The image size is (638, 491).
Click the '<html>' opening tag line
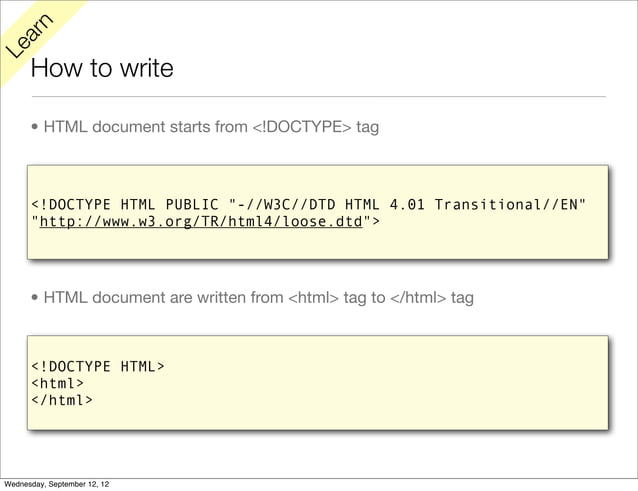tap(58, 383)
